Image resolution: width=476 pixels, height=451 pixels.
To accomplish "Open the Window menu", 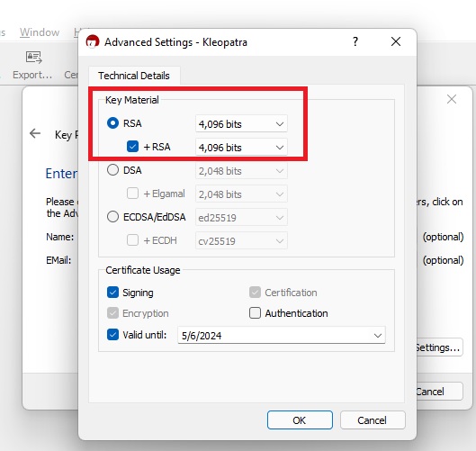I will click(x=40, y=32).
